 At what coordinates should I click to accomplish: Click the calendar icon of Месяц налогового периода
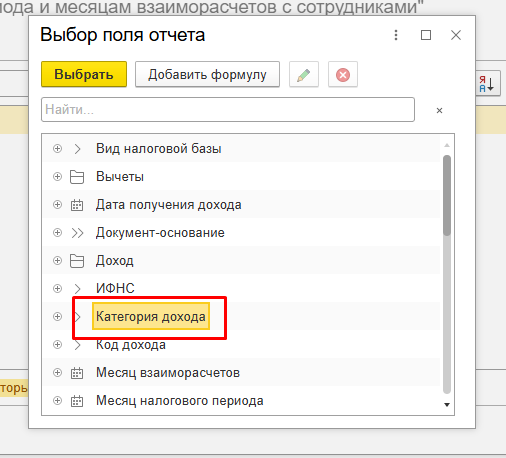tap(77, 401)
